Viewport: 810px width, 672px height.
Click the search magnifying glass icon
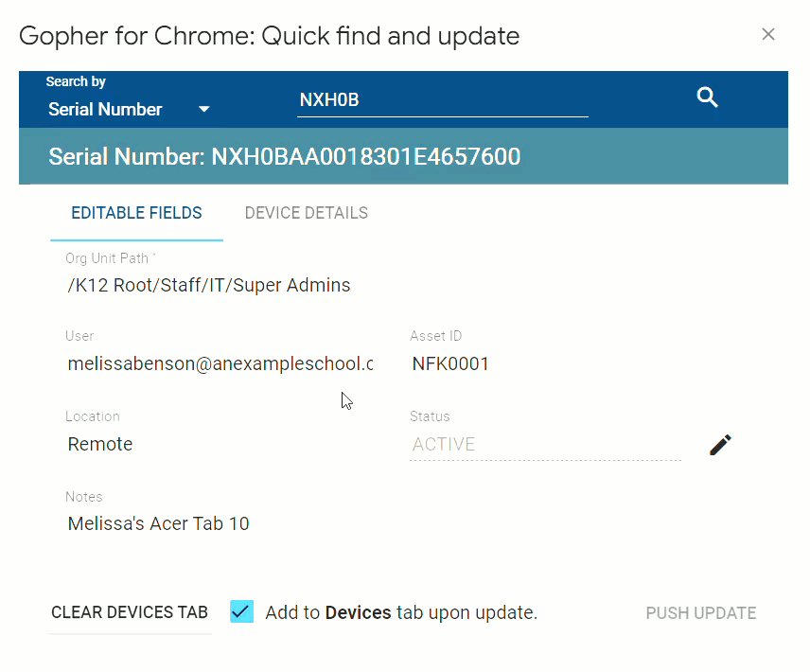point(707,97)
